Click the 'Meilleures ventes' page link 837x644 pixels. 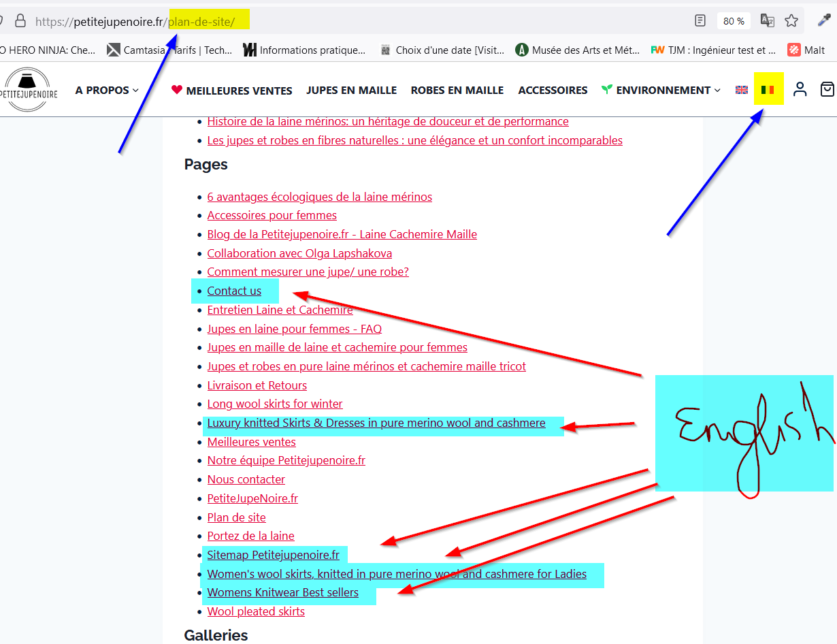point(252,442)
